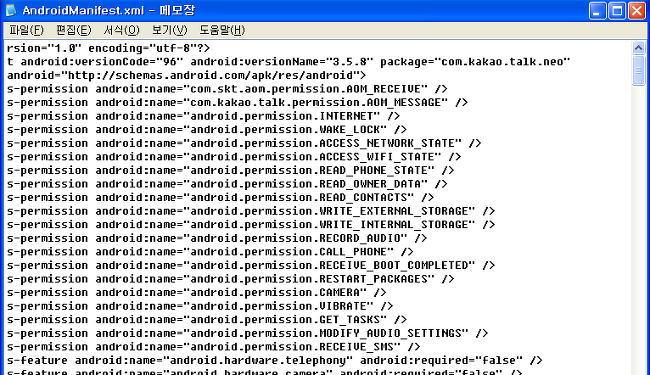Click the ACCESS_NETWORK_STATE permission line
The width and height of the screenshot is (650, 375).
pos(244,143)
